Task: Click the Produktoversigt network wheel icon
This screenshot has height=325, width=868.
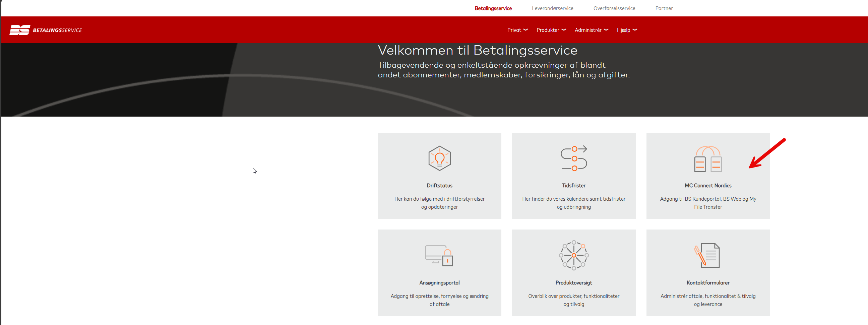Action: [573, 255]
